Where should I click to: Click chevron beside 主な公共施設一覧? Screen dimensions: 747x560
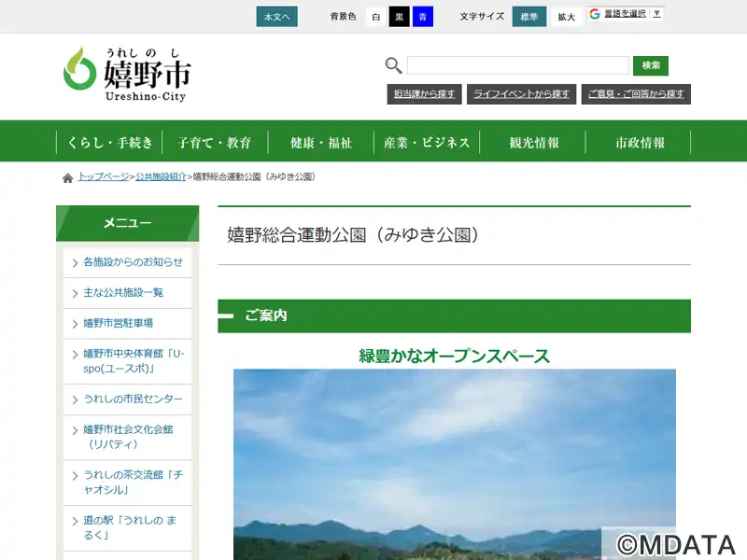75,293
